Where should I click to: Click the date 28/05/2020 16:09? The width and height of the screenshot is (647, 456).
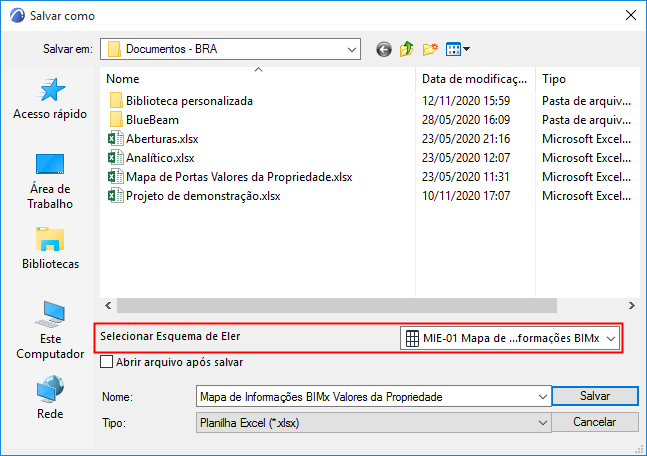pos(466,120)
